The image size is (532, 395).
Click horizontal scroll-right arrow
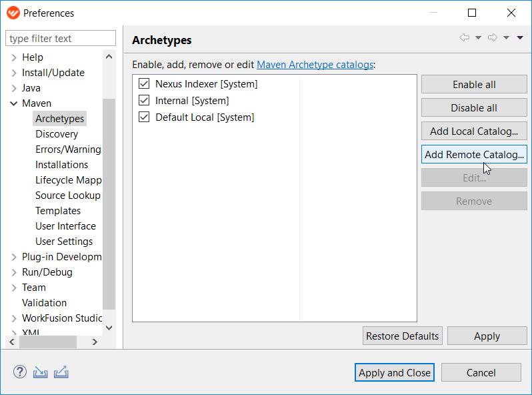pyautogui.click(x=95, y=342)
